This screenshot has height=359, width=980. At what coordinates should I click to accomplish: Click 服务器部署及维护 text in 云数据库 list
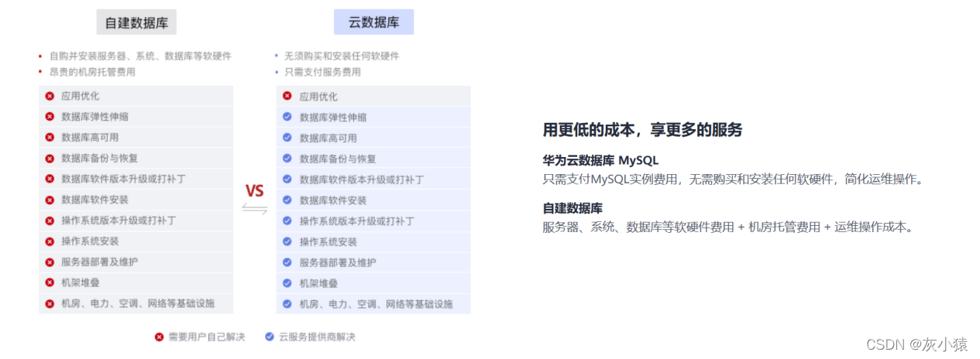(x=338, y=262)
